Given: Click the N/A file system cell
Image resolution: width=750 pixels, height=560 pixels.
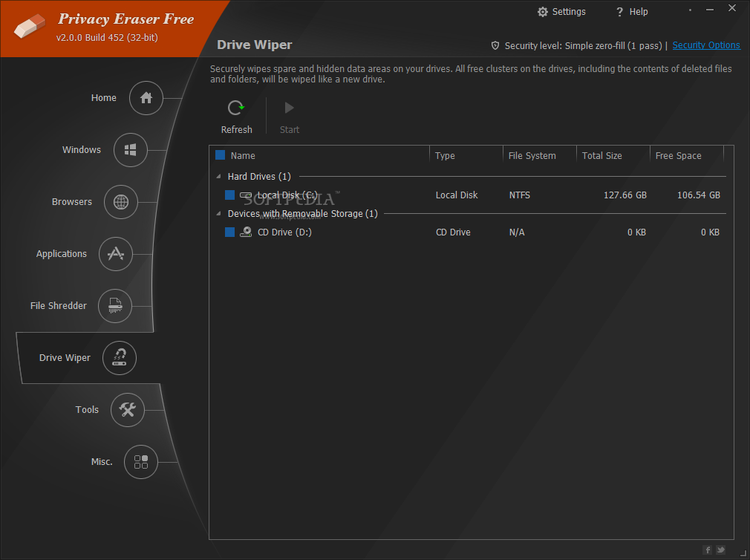Looking at the screenshot, I should pyautogui.click(x=517, y=232).
